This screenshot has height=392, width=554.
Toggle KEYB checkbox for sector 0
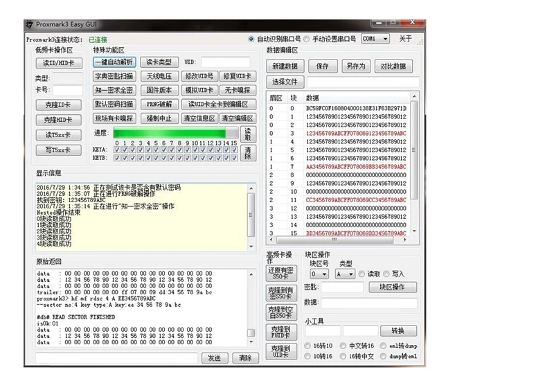pyautogui.click(x=117, y=158)
